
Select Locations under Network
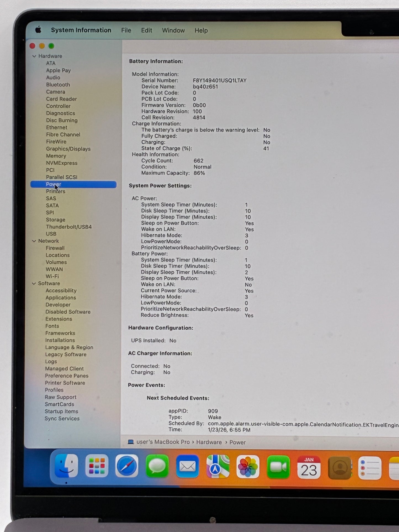(x=58, y=255)
